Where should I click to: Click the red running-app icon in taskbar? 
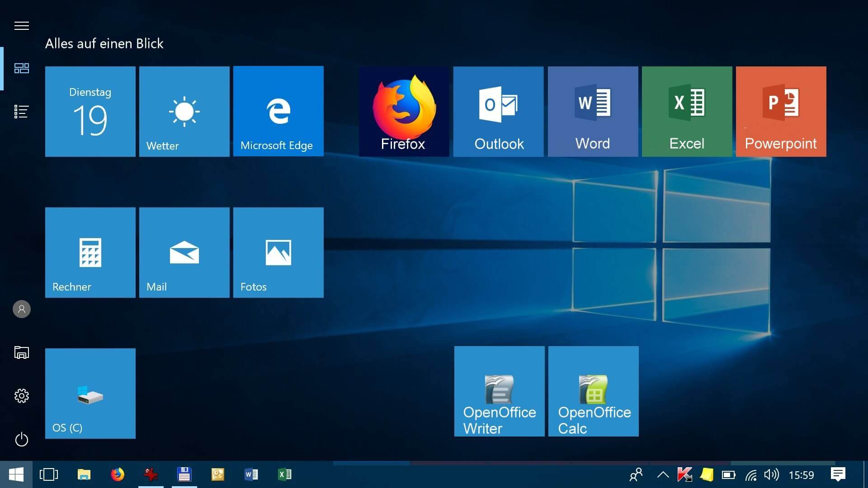(151, 474)
